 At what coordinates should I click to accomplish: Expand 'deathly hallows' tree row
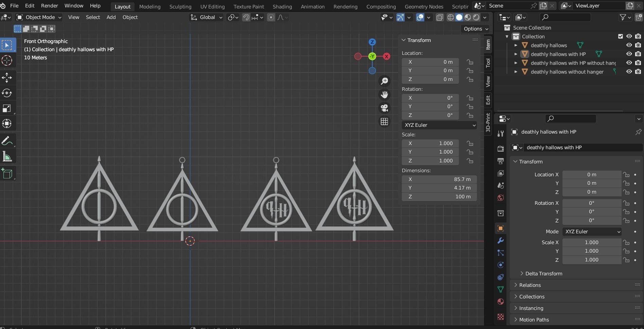click(x=516, y=45)
